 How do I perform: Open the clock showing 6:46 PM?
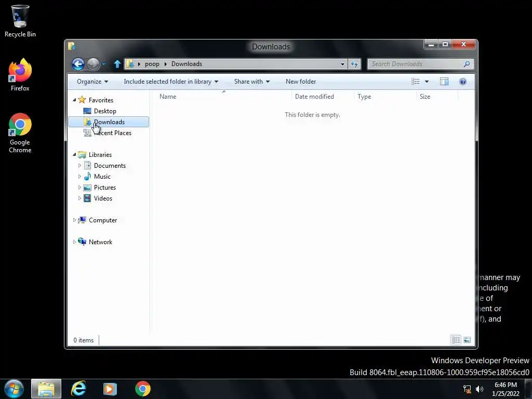pos(506,389)
